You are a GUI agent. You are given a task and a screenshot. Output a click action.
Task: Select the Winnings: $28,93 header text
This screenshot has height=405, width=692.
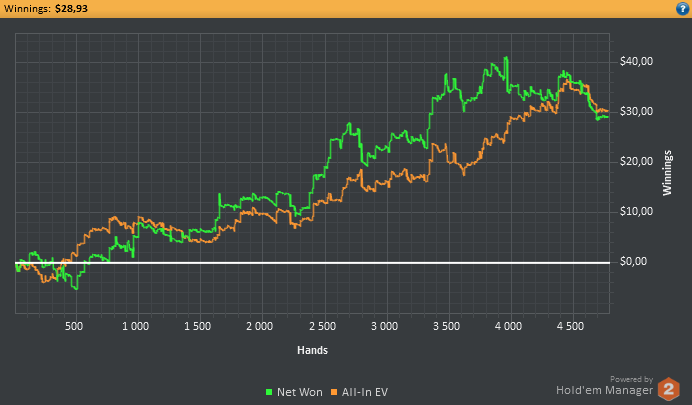(45, 8)
